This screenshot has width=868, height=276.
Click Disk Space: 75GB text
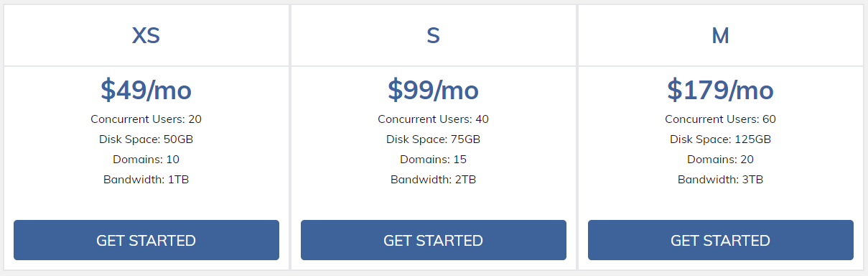(x=433, y=139)
